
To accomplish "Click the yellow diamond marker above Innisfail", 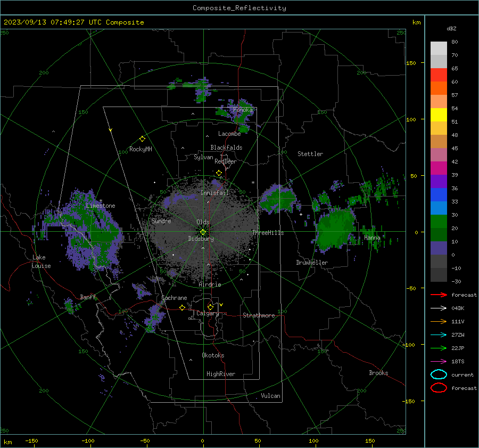I will [x=219, y=173].
